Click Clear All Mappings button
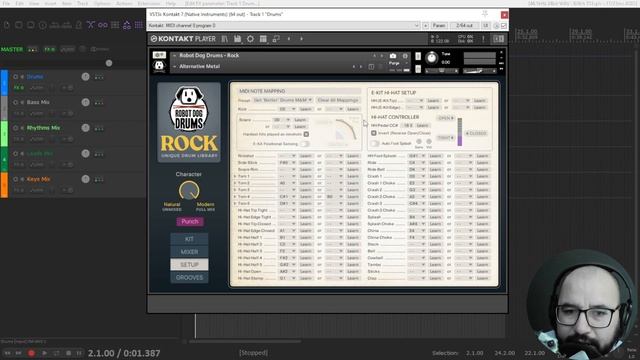This screenshot has height=360, width=640. coord(338,100)
